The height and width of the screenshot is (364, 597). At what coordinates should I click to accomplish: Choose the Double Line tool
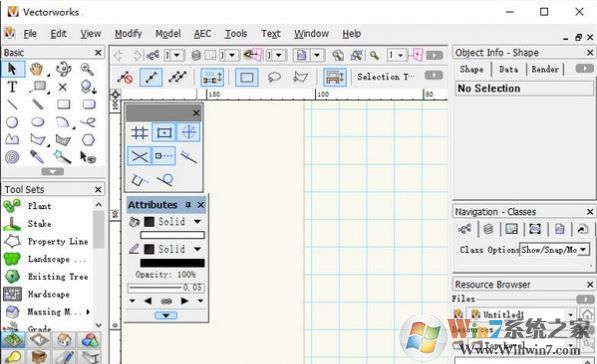point(37,104)
